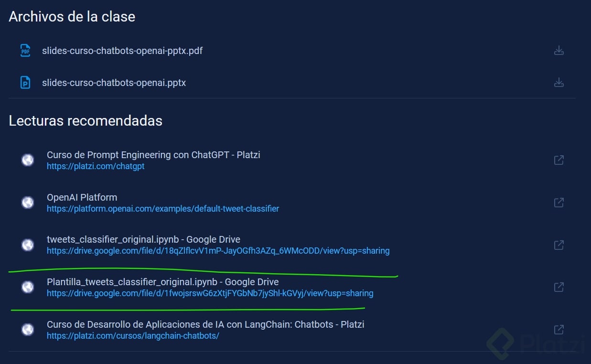The height and width of the screenshot is (364, 591).
Task: Select the Curso de Desarrollo de Aplicaciones con LangChain title
Action: pos(205,324)
